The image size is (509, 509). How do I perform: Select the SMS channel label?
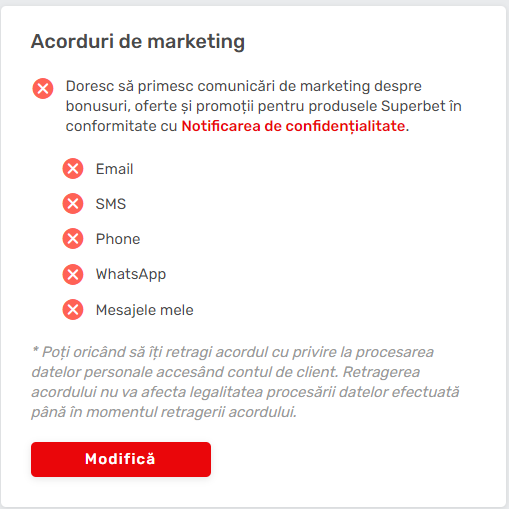coord(111,204)
